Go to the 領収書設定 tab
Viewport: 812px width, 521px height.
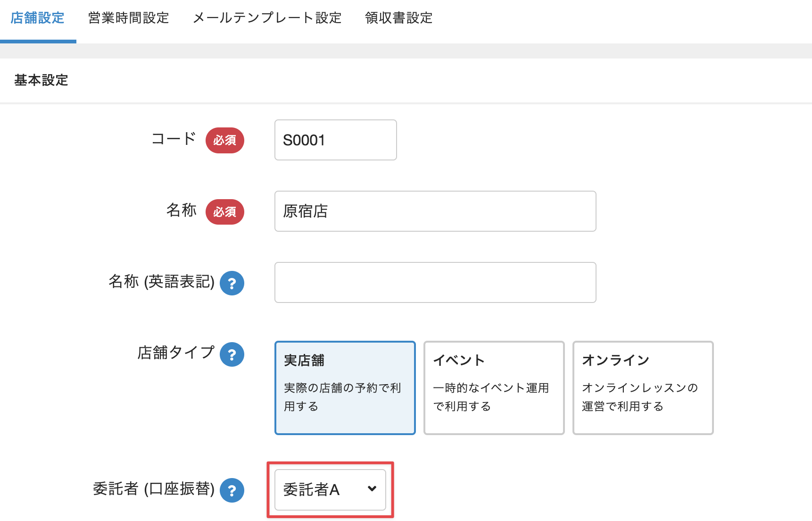(398, 18)
